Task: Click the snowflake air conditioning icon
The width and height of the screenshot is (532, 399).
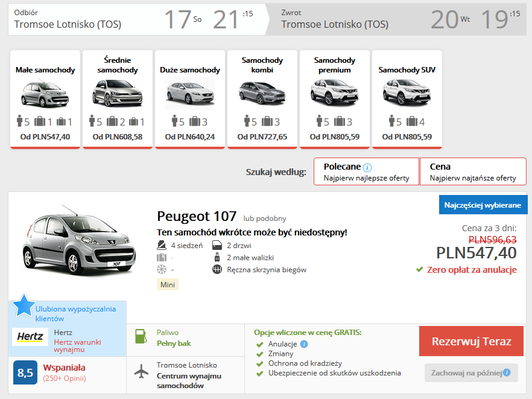Action: [x=162, y=270]
